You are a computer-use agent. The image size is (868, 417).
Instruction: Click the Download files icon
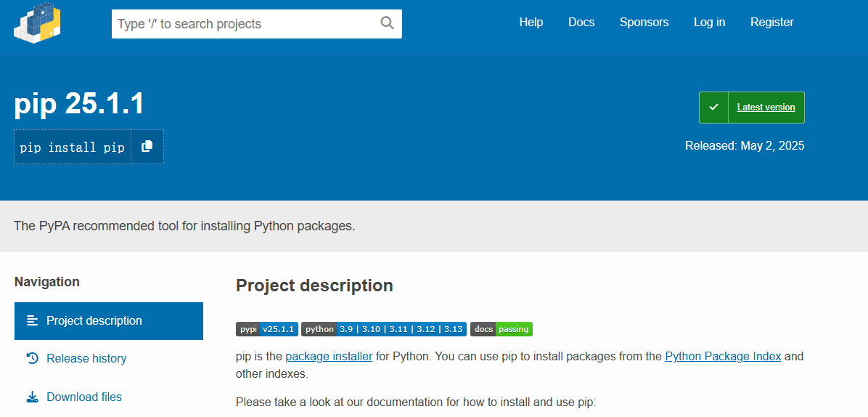[x=32, y=397]
